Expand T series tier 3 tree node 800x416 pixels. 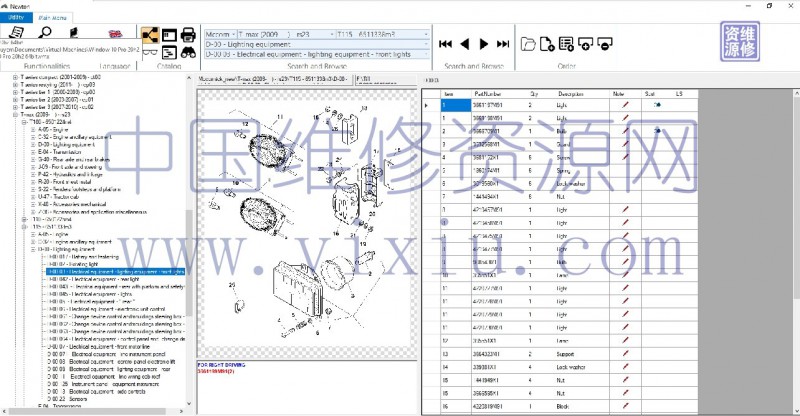tap(15, 107)
